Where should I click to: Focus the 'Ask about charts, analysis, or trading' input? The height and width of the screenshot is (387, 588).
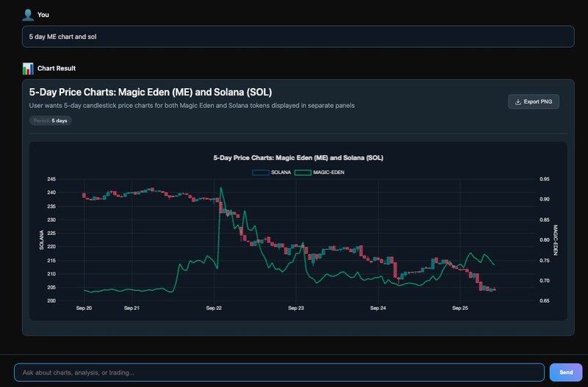pyautogui.click(x=279, y=372)
